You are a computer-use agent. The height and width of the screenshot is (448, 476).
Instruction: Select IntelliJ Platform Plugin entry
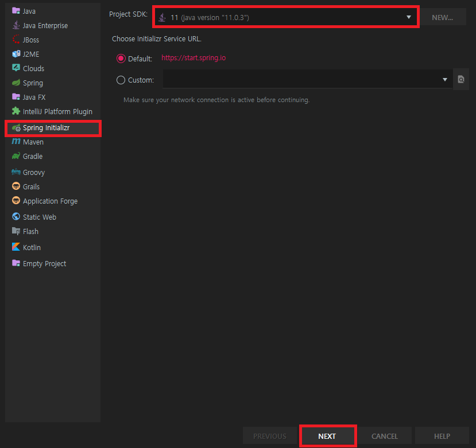click(x=53, y=112)
